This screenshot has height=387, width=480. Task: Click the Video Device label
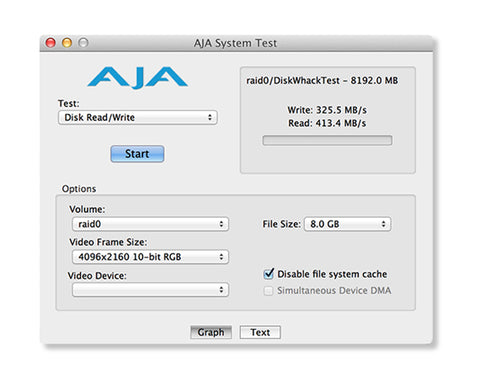click(x=97, y=276)
